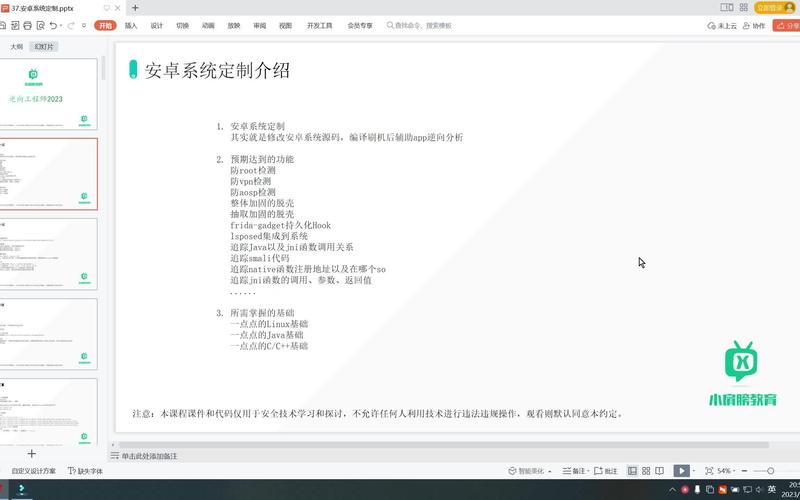Screen dimensions: 800x500
Task: Click the red recording icon in system tray
Action: (x=685, y=490)
